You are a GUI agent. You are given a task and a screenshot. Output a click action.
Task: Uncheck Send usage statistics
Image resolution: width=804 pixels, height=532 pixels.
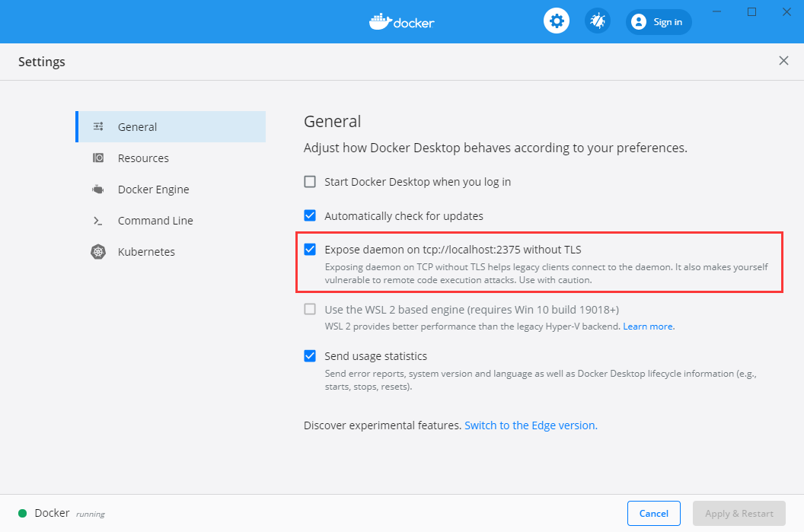coord(310,355)
